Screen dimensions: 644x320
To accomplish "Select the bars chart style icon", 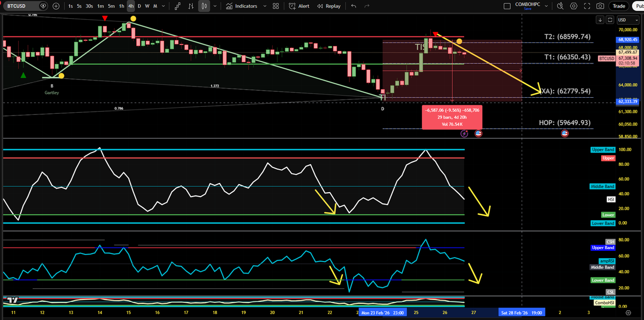I will click(191, 6).
